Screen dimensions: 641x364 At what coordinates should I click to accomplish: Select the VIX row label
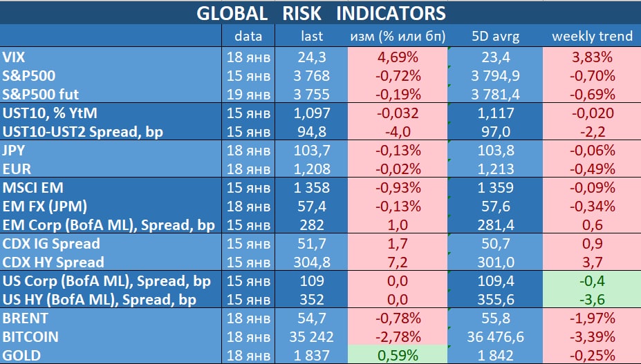[15, 57]
